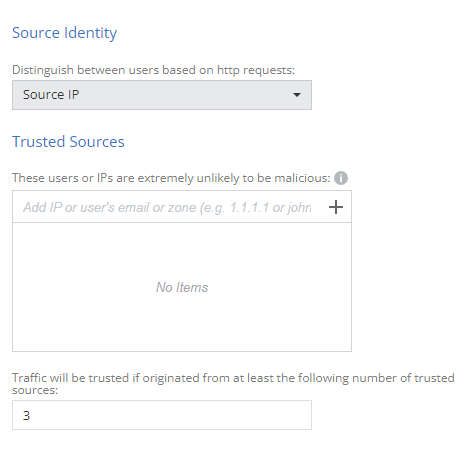The image size is (474, 464).
Task: Click the blank area below 'No Items'
Action: (182, 323)
